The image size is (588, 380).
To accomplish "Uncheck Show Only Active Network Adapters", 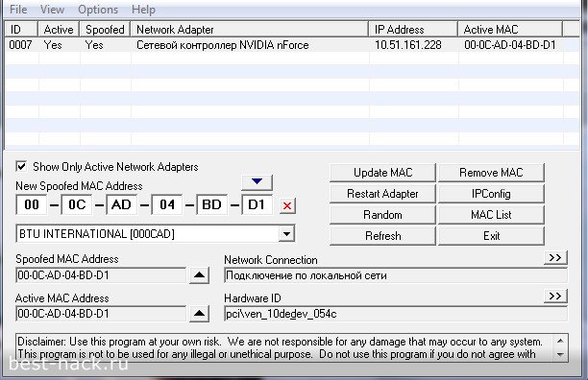I will (x=21, y=166).
